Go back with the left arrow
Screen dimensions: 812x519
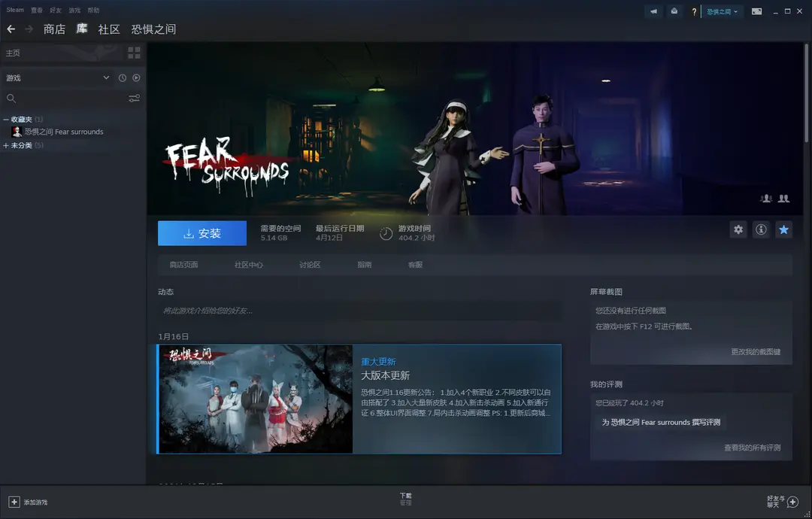(x=11, y=29)
